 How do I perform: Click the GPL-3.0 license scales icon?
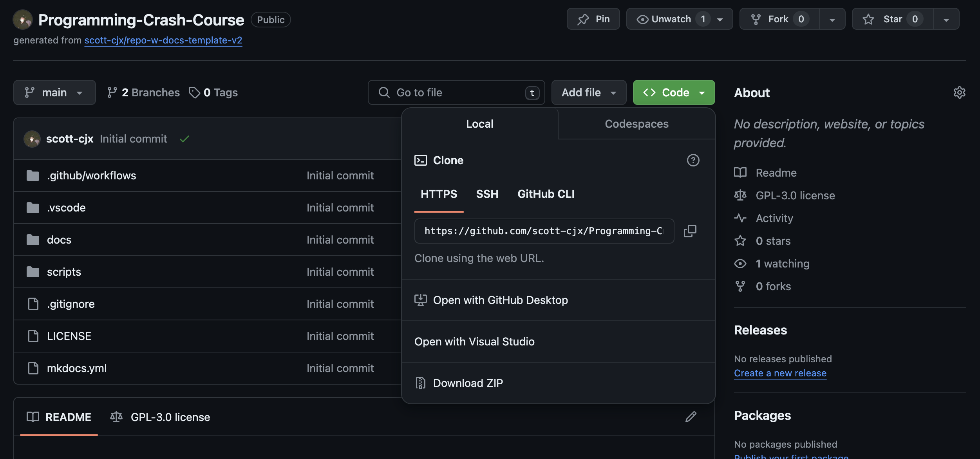pos(741,195)
